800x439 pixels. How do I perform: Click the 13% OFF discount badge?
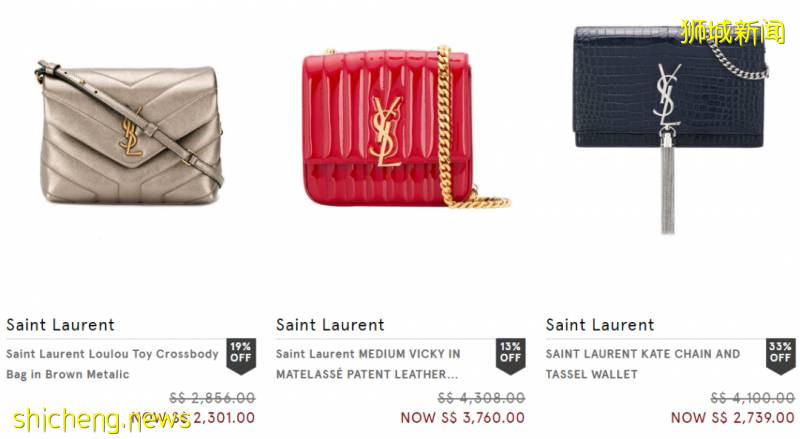point(510,356)
